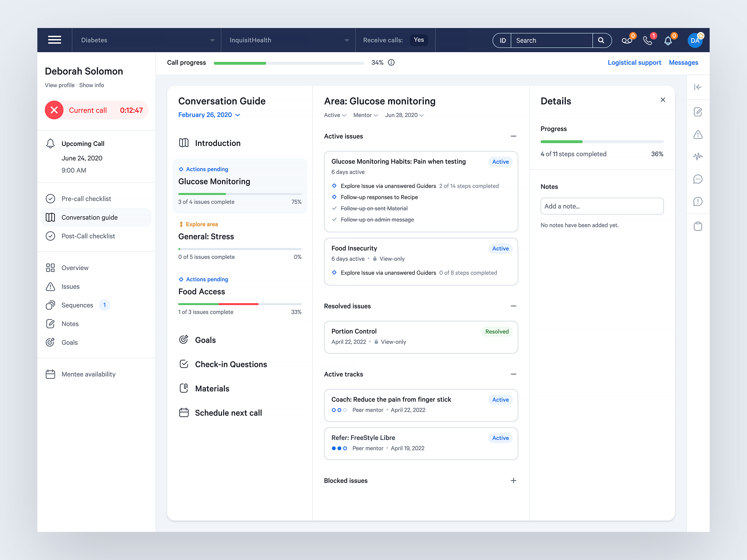Open the Mentor dropdown
The height and width of the screenshot is (560, 747).
point(365,115)
